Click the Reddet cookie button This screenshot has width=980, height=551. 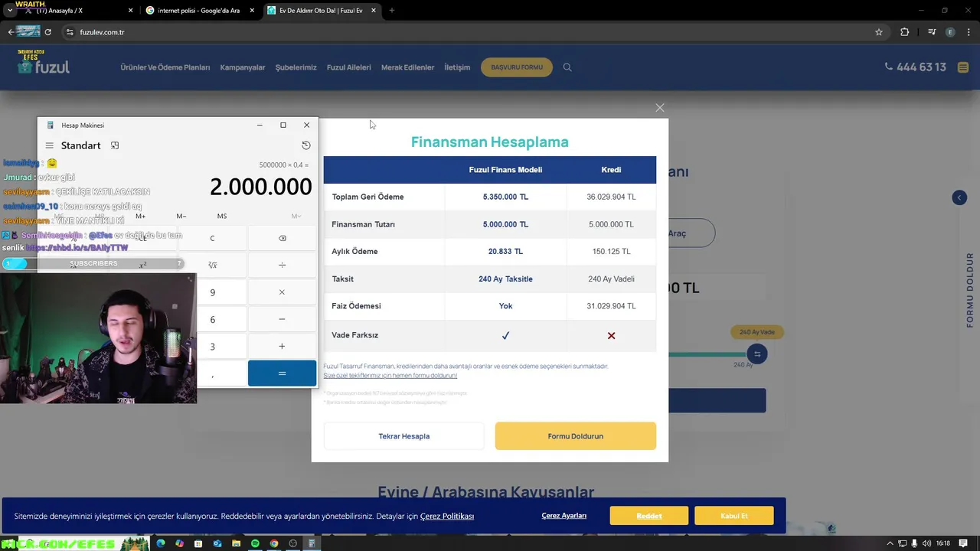[x=649, y=516]
